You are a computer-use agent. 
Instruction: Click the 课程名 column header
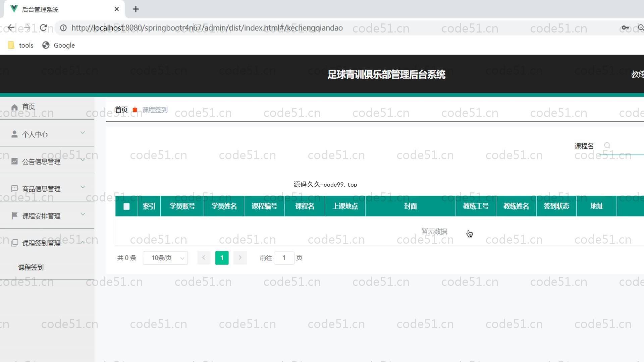pyautogui.click(x=305, y=206)
